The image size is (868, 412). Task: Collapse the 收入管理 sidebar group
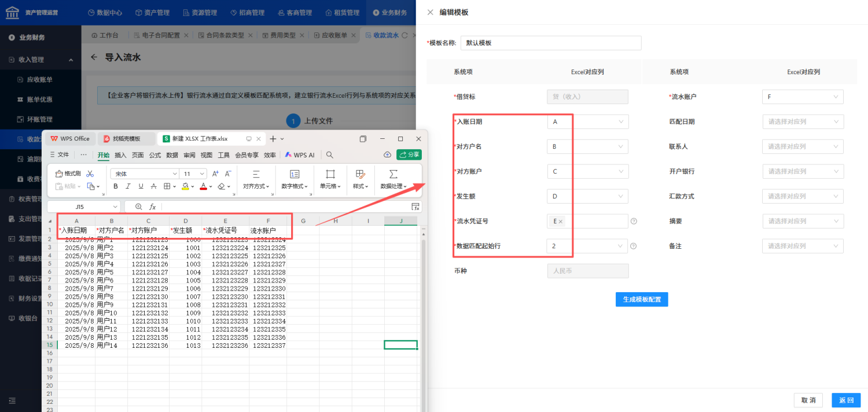tap(41, 60)
